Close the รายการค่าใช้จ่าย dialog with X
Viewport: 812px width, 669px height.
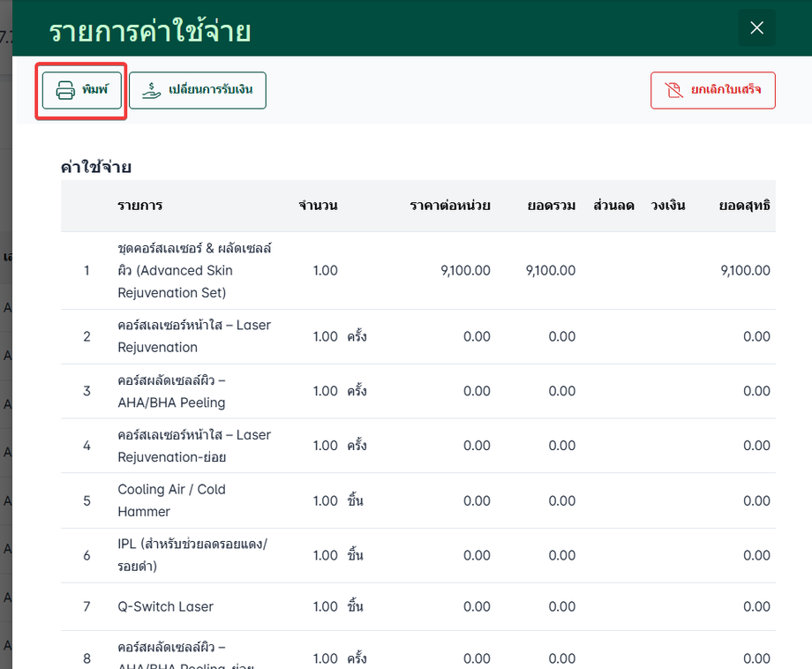tap(756, 28)
